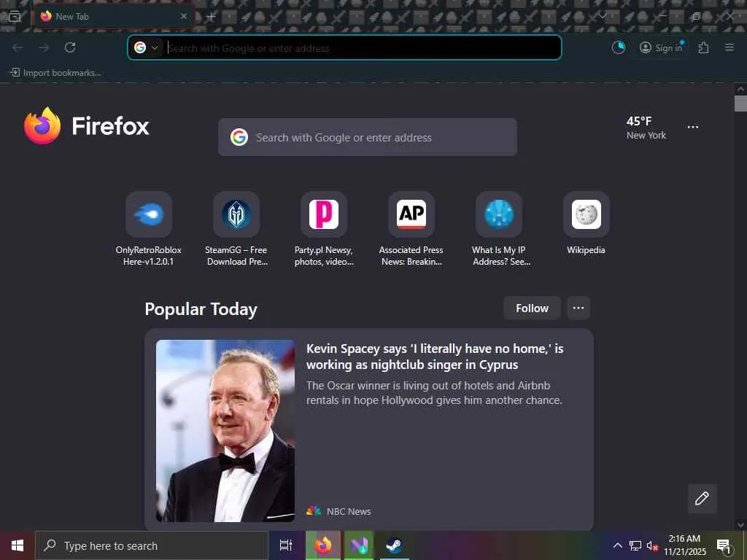The image size is (747, 560).
Task: Click the muted volume tray icon
Action: (x=651, y=545)
